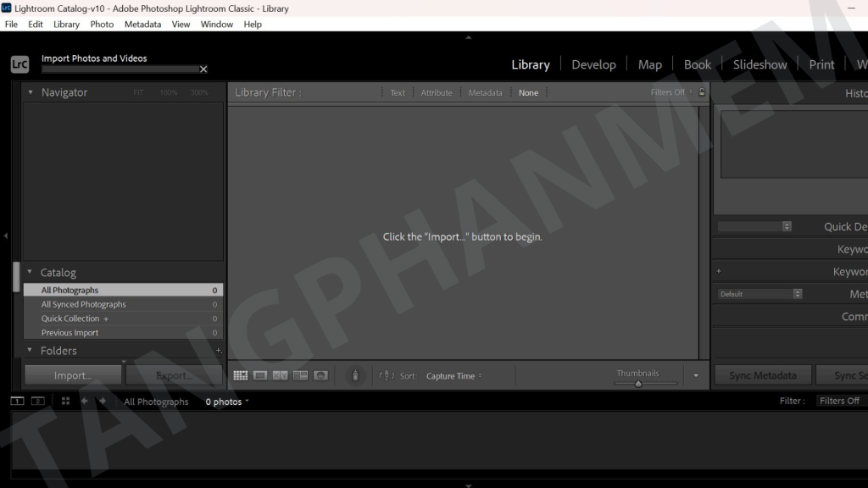Collapse the Navigator panel
Screen dimensions: 868x488
[31, 92]
